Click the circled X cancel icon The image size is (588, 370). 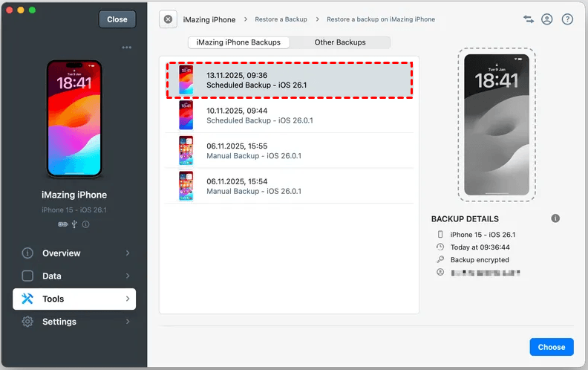tap(168, 19)
